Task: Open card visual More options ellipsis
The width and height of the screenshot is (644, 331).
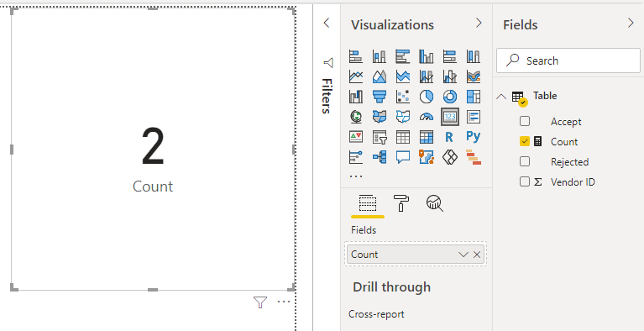Action: 284,302
